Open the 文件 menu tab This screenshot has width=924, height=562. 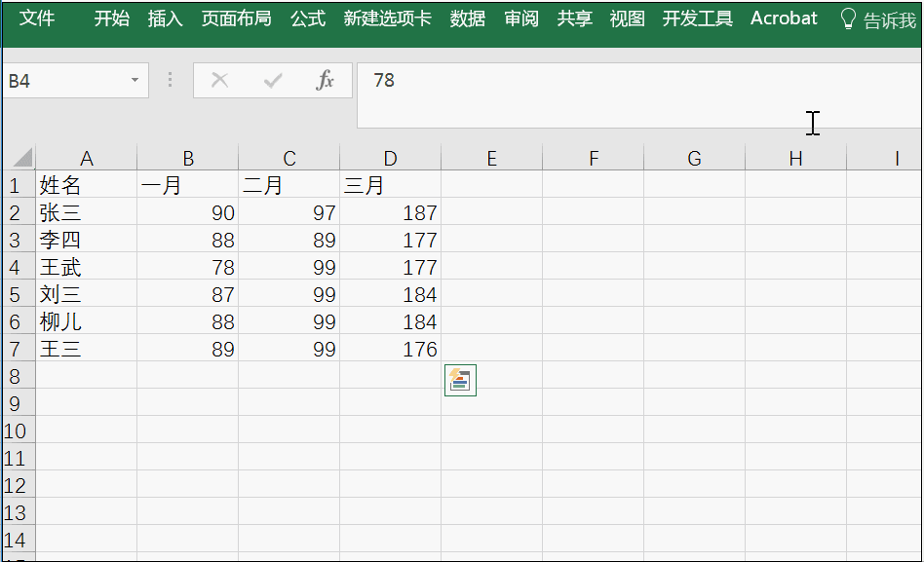coord(36,19)
